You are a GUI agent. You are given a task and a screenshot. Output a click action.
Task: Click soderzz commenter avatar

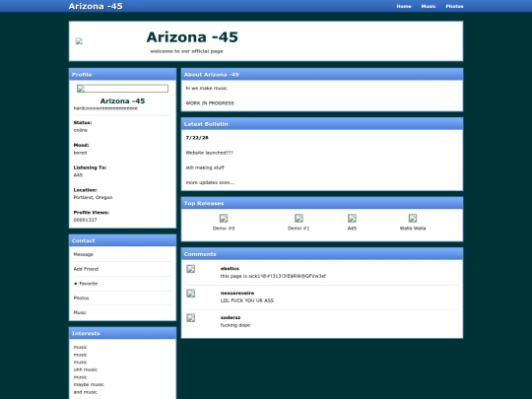coord(191,318)
